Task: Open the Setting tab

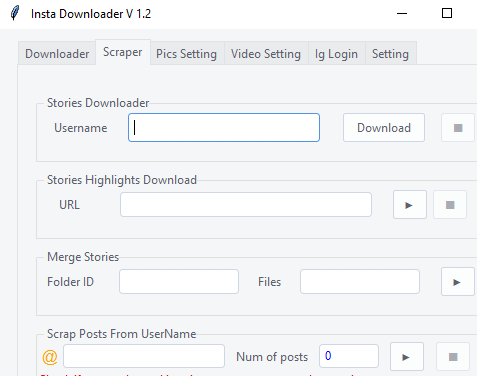Action: pyautogui.click(x=390, y=53)
